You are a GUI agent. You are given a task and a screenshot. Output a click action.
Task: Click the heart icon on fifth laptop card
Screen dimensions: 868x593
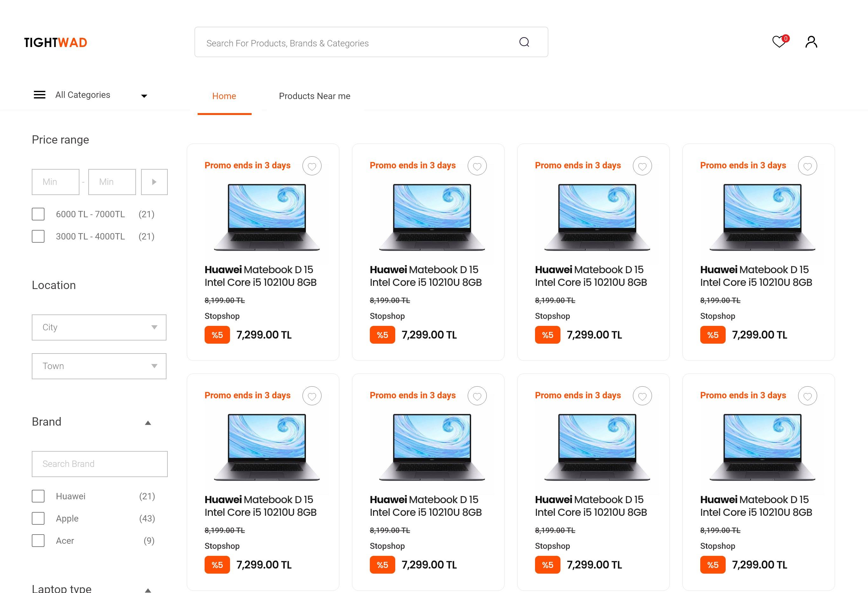click(313, 396)
